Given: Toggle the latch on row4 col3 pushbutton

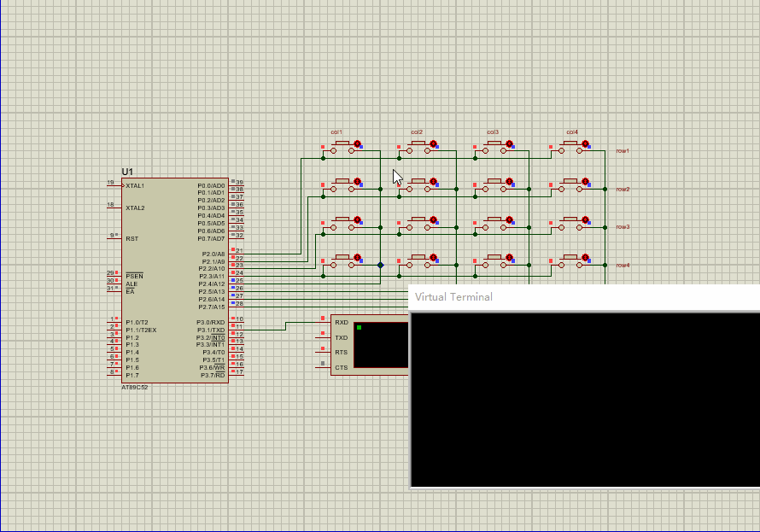Looking at the screenshot, I should click(x=510, y=258).
